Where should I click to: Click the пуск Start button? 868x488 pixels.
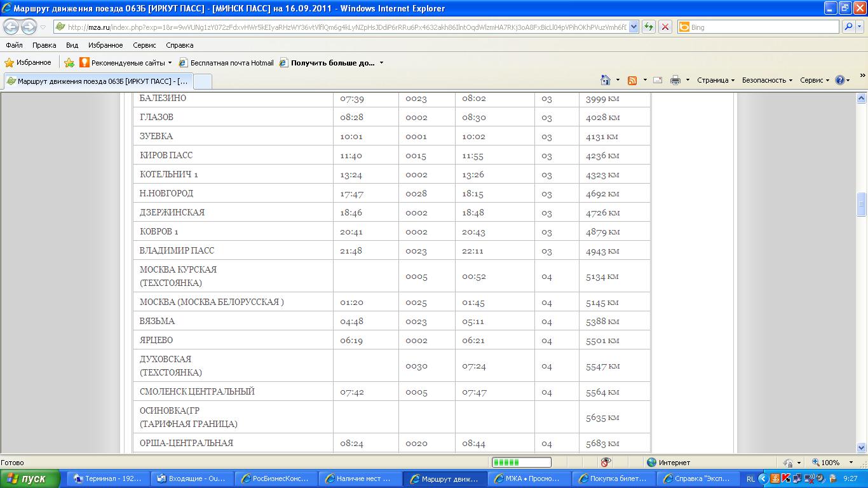(x=30, y=478)
